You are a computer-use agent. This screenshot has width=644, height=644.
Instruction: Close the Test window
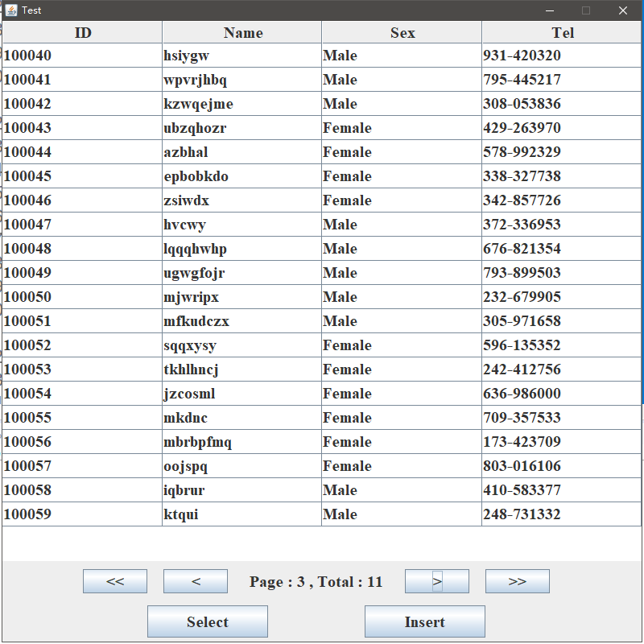(x=622, y=10)
